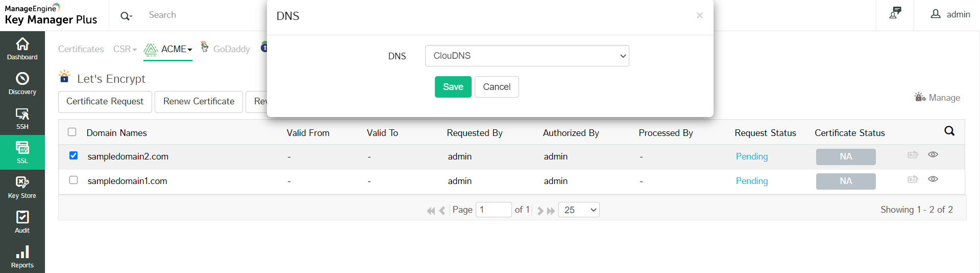Save the DNS selection
Viewport: 980px width, 273px height.
(x=453, y=87)
